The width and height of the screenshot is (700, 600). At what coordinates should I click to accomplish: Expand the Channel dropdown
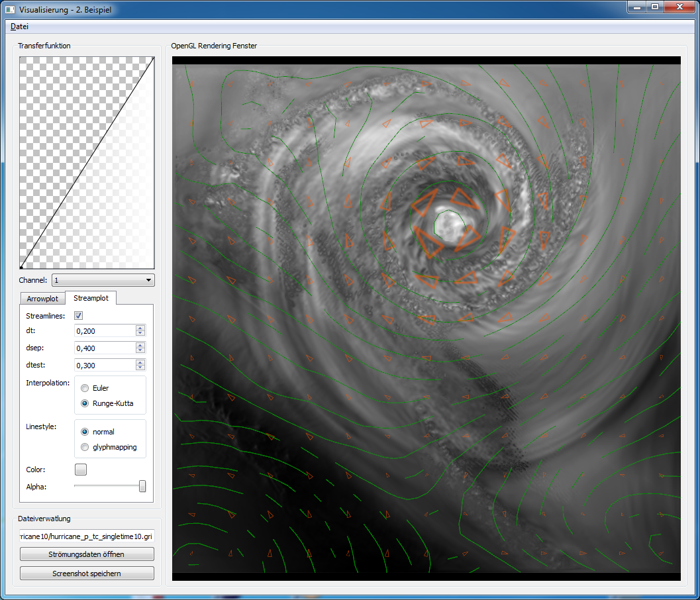coord(103,280)
